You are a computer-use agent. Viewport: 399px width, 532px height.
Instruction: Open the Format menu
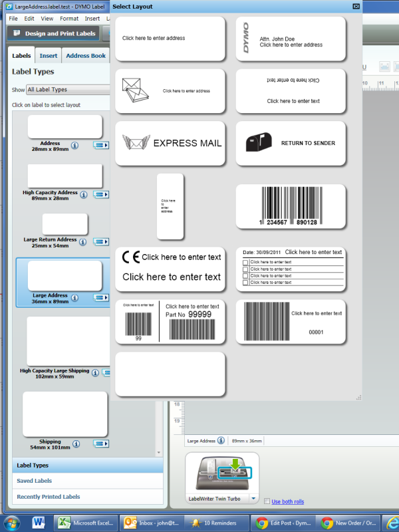click(x=69, y=19)
